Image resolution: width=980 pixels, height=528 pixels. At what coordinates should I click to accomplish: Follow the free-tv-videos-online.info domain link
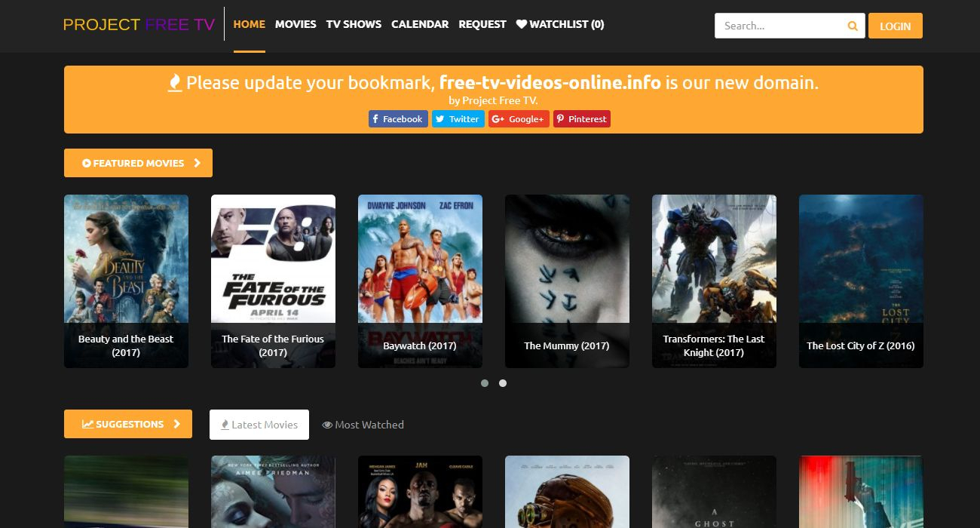point(550,82)
